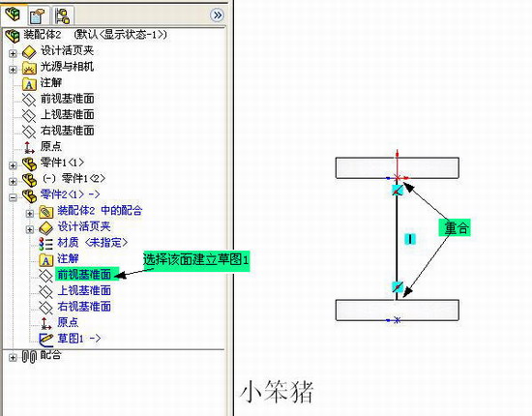Click the 装配体2 中的配合 folder icon
This screenshot has width=532, height=416.
(45, 212)
